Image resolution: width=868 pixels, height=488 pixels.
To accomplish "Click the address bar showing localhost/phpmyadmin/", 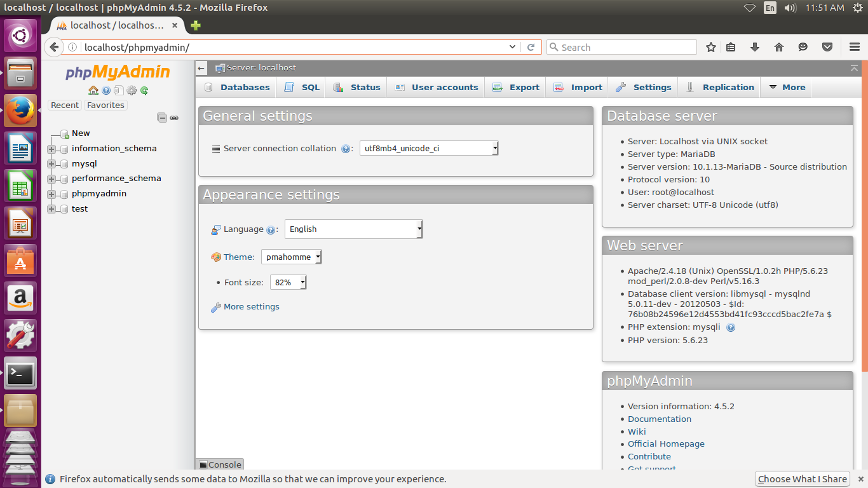I will pyautogui.click(x=292, y=47).
